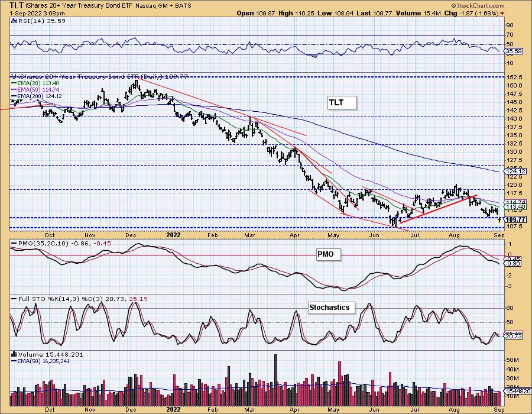Click the Stochastics annotation box
Screen dimensions: 532x414
(331, 308)
